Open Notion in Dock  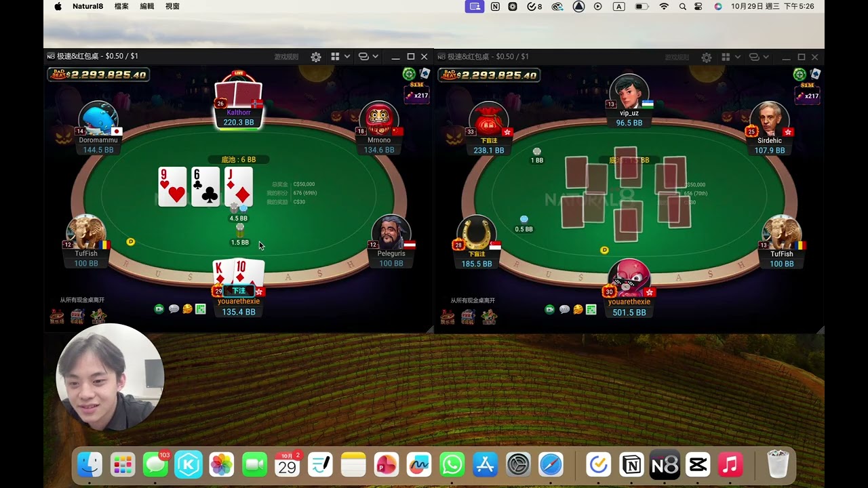pos(631,465)
